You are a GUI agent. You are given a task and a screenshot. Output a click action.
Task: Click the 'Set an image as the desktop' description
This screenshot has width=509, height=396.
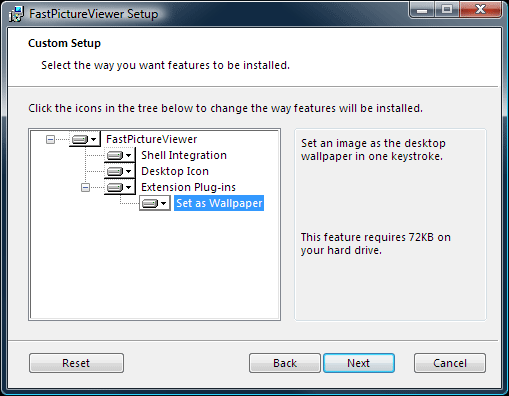pyautogui.click(x=373, y=150)
